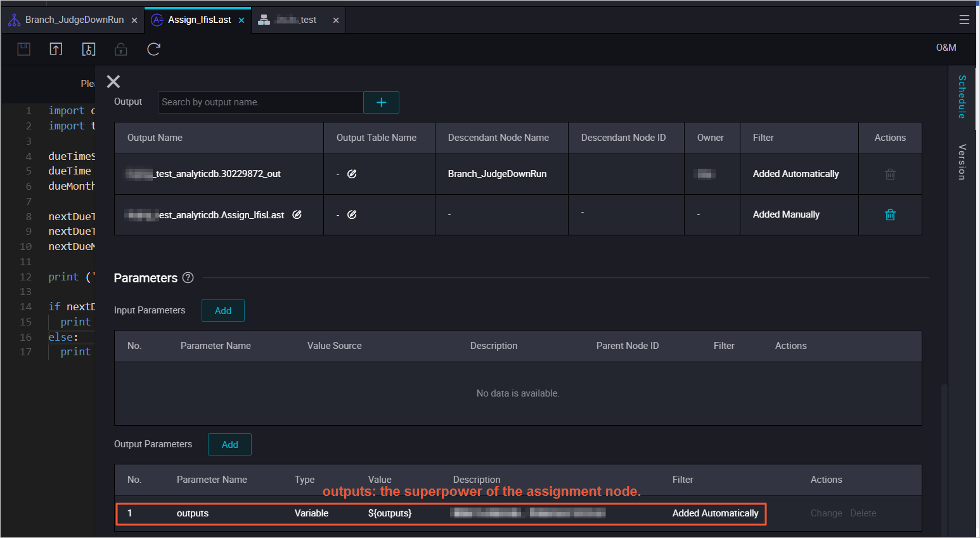Click Descendant Node ID column header
Viewport: 980px width, 538px height.
[623, 138]
